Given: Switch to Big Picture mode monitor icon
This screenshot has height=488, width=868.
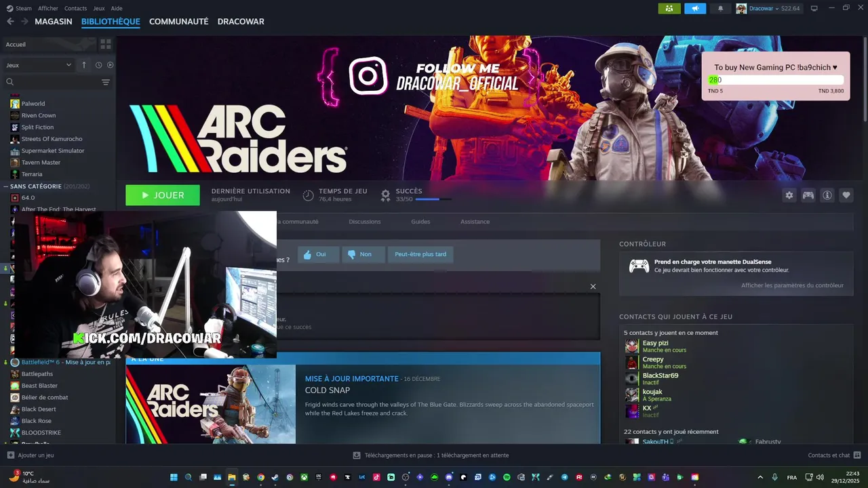Looking at the screenshot, I should pyautogui.click(x=814, y=8).
